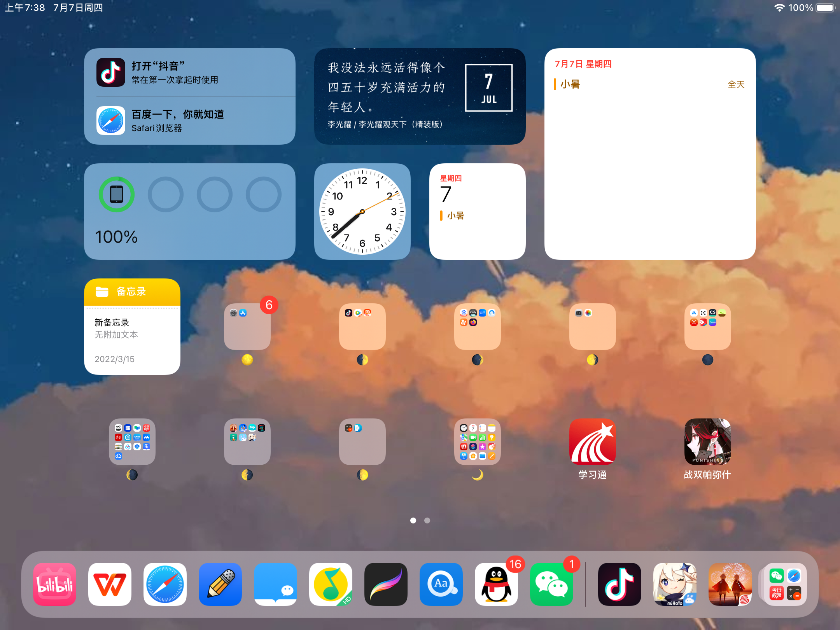The image size is (840, 630).
Task: Open the blue pencil notes app
Action: pos(220,584)
